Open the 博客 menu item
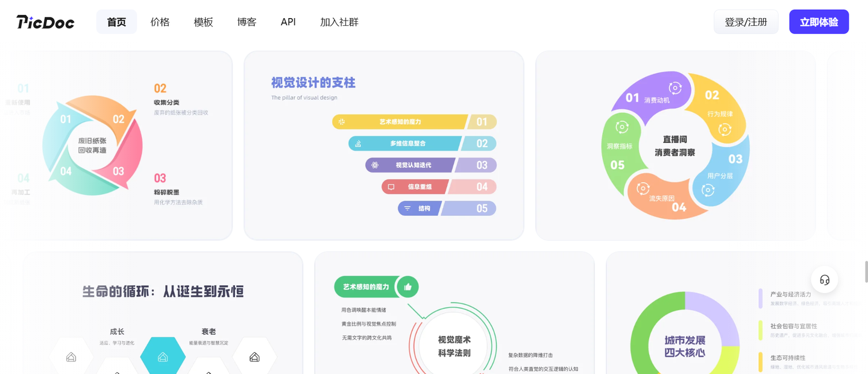The height and width of the screenshot is (374, 868). [x=247, y=22]
